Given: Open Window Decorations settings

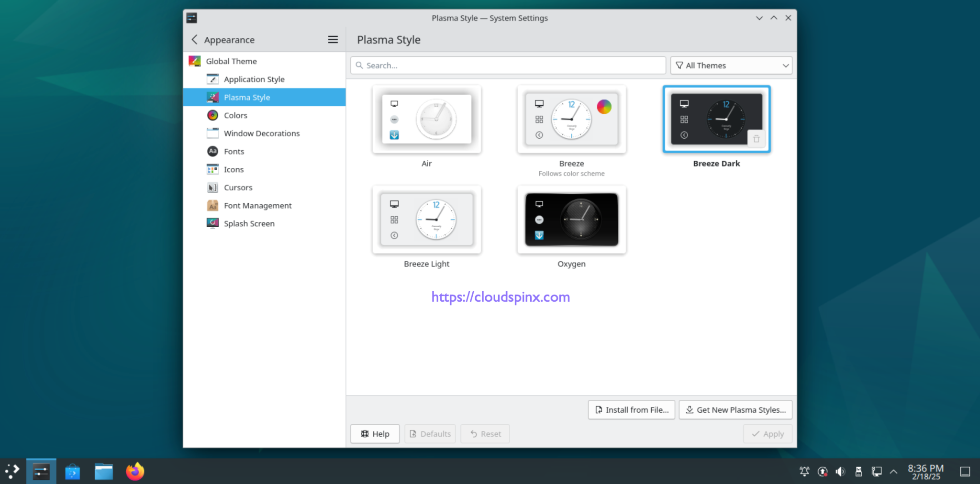Looking at the screenshot, I should [x=212, y=133].
